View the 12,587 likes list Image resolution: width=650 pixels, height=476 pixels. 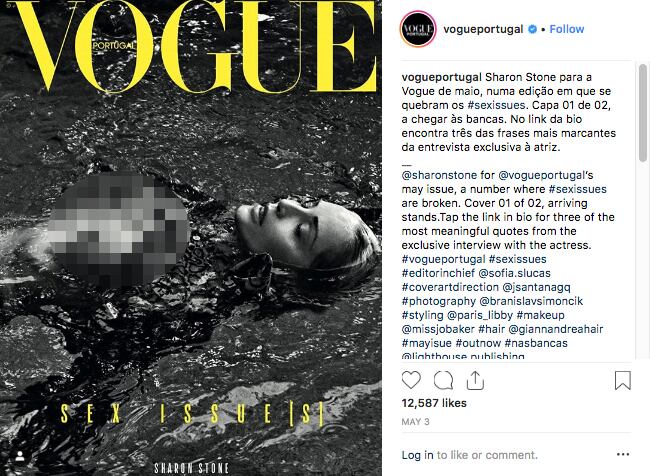tap(434, 403)
